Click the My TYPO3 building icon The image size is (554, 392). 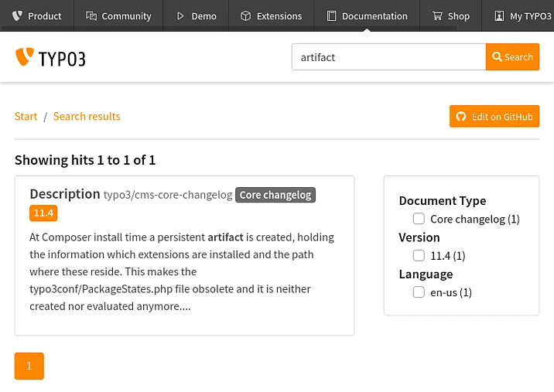tap(499, 15)
